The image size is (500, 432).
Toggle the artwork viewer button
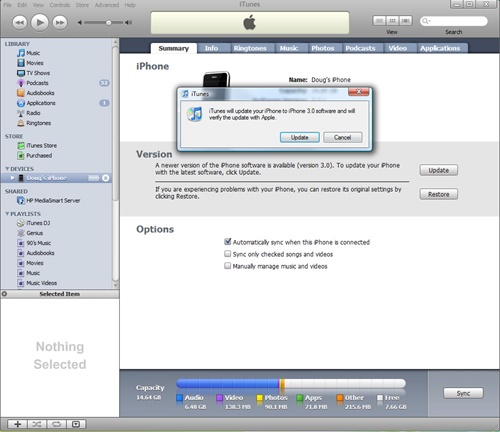pos(76,424)
